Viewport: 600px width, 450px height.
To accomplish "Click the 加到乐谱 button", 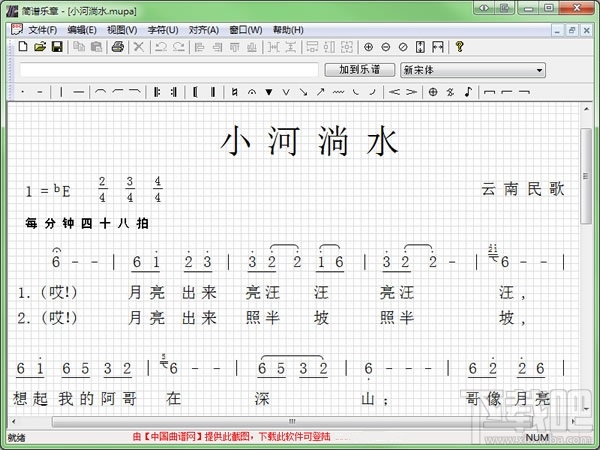I will pyautogui.click(x=359, y=70).
